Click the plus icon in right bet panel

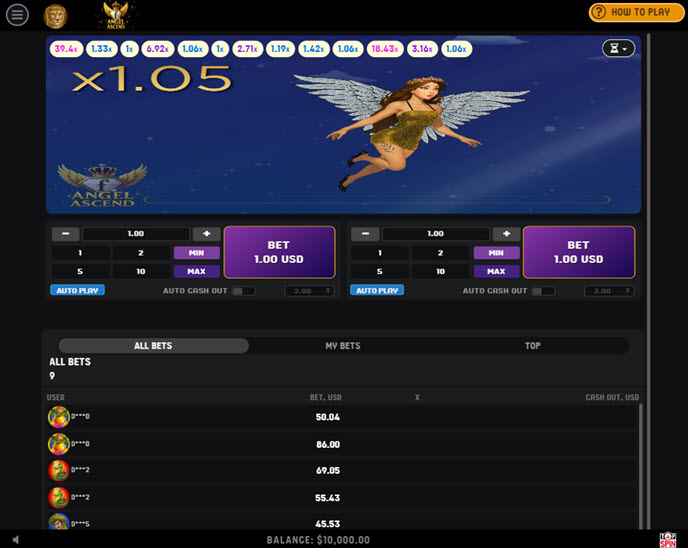pos(507,234)
